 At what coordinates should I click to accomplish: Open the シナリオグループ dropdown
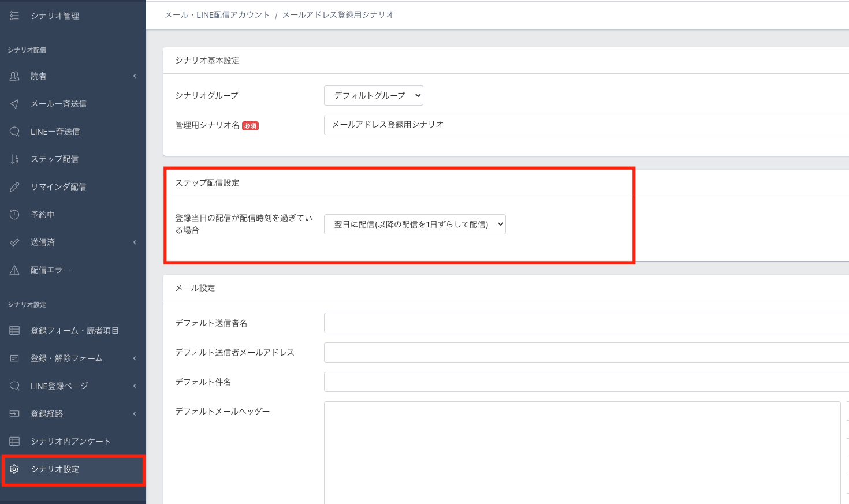click(x=373, y=96)
